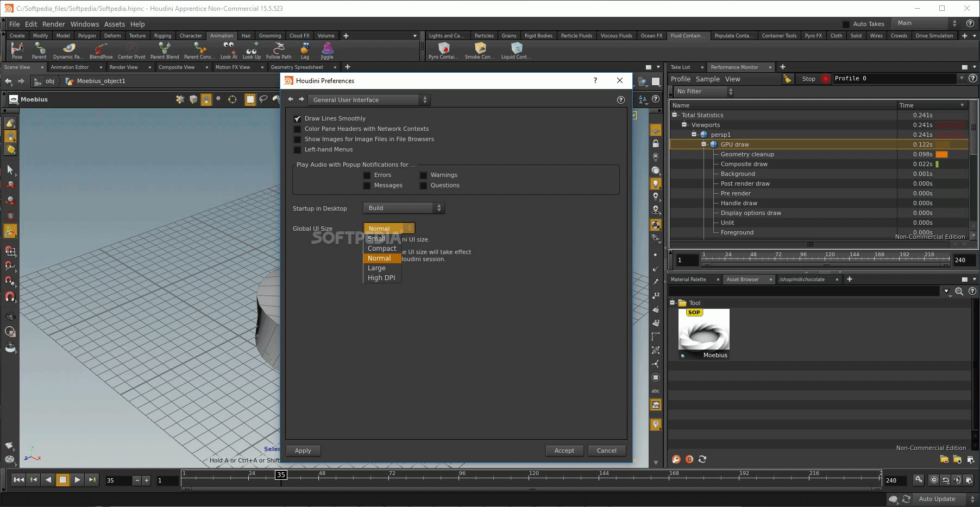Click the play backward button
Screen dimensions: 980x507
click(x=48, y=480)
